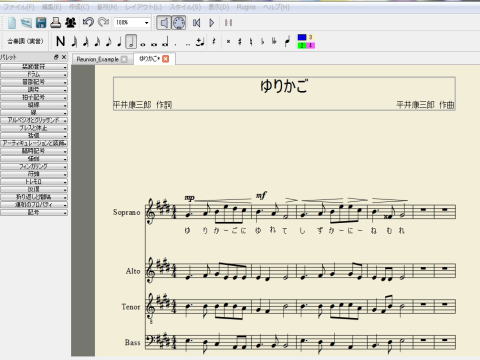Select the highlighted half note duration

click(x=131, y=41)
